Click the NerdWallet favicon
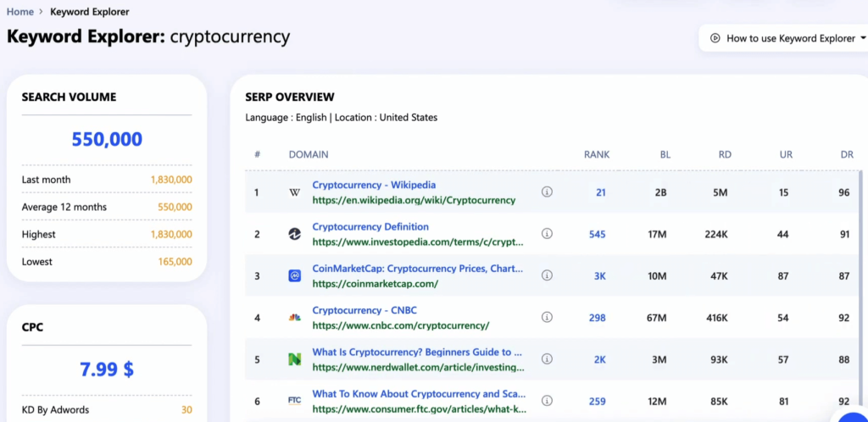The height and width of the screenshot is (422, 868). pyautogui.click(x=294, y=359)
